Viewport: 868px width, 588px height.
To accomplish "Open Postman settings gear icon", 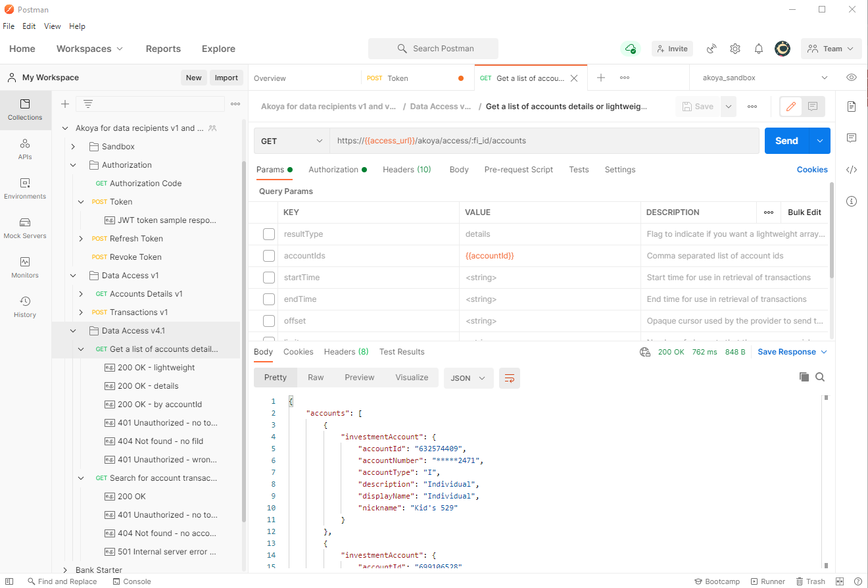I will 735,49.
